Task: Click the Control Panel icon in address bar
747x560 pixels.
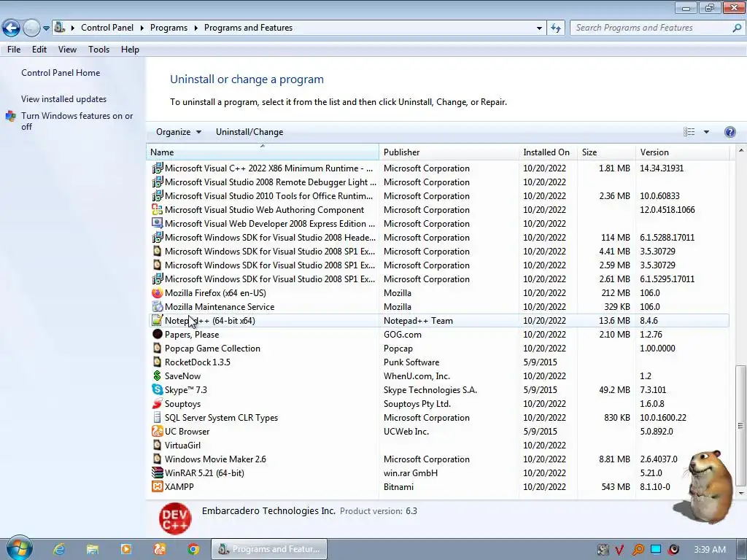Action: coord(60,28)
